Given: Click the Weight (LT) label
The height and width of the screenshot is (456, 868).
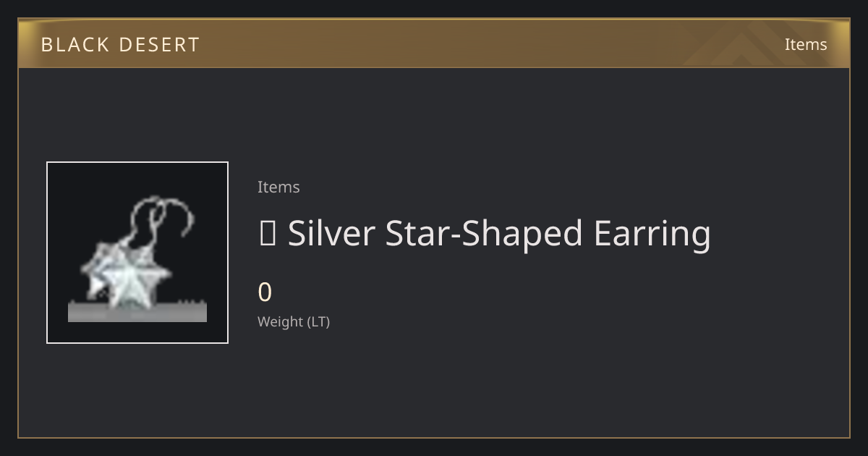Looking at the screenshot, I should [x=294, y=321].
